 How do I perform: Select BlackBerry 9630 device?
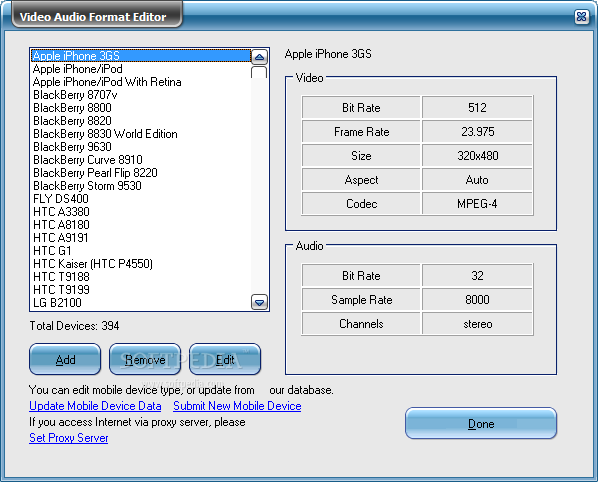point(141,146)
